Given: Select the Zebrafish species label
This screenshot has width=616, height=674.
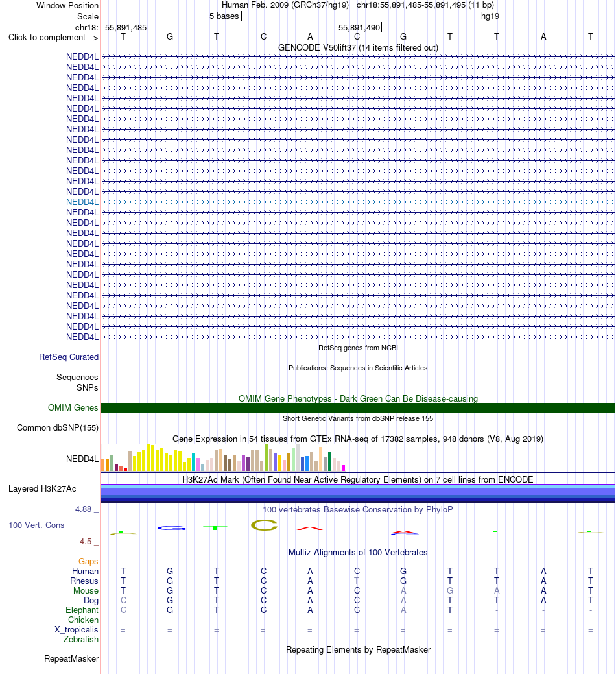Looking at the screenshot, I should [81, 640].
